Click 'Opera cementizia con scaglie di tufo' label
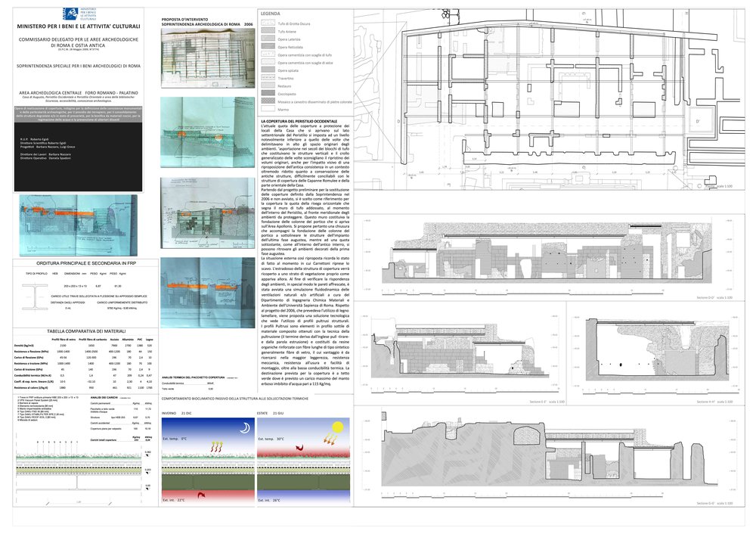Image resolution: width=756 pixels, height=534 pixels. pos(305,55)
